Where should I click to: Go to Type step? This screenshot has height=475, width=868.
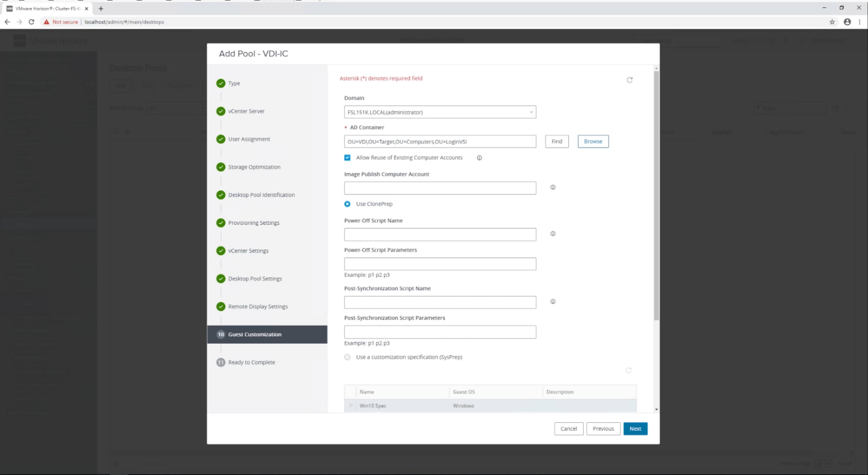pyautogui.click(x=234, y=84)
